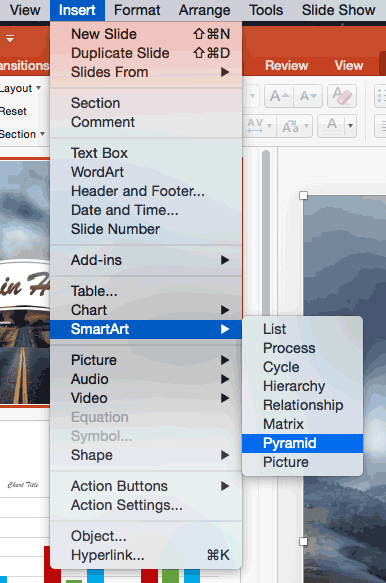Expand the Shape submenu

pos(146,455)
